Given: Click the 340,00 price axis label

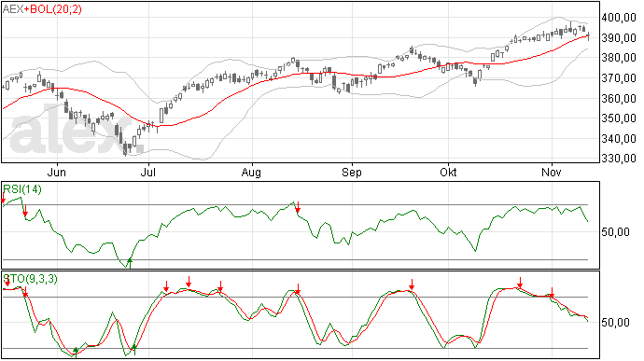Looking at the screenshot, I should tap(619, 139).
